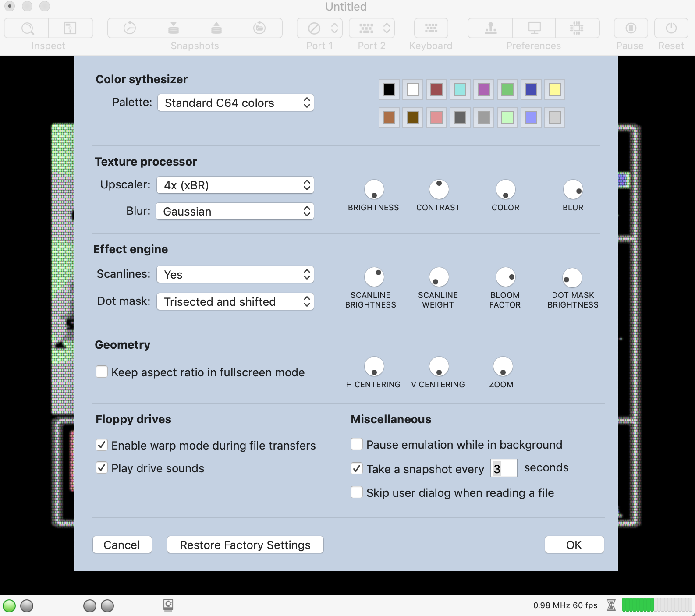
Task: Check Pause emulation while in background
Action: [x=357, y=444]
